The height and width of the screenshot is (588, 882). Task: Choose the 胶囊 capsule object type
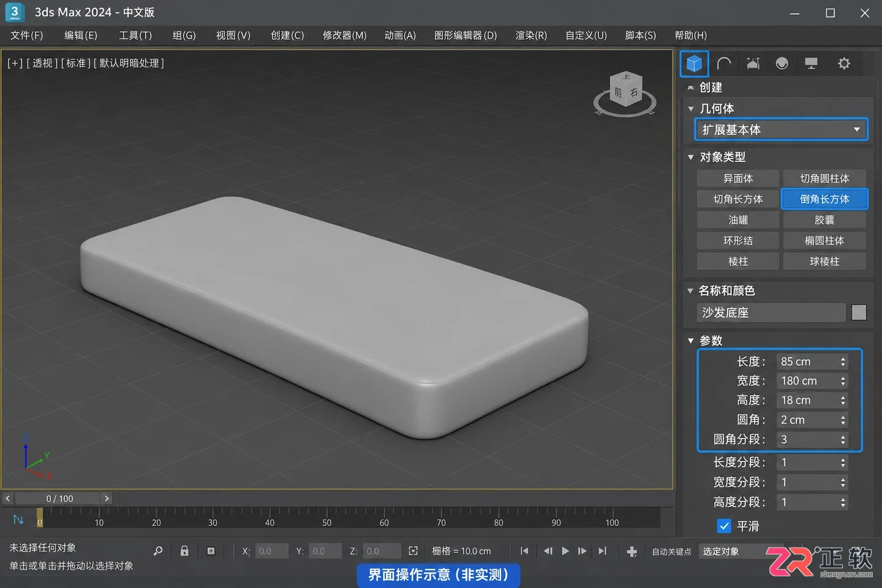pyautogui.click(x=824, y=220)
